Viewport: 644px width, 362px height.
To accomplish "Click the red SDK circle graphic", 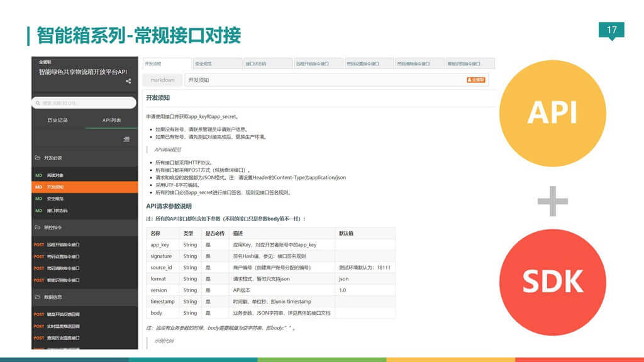I will [552, 283].
